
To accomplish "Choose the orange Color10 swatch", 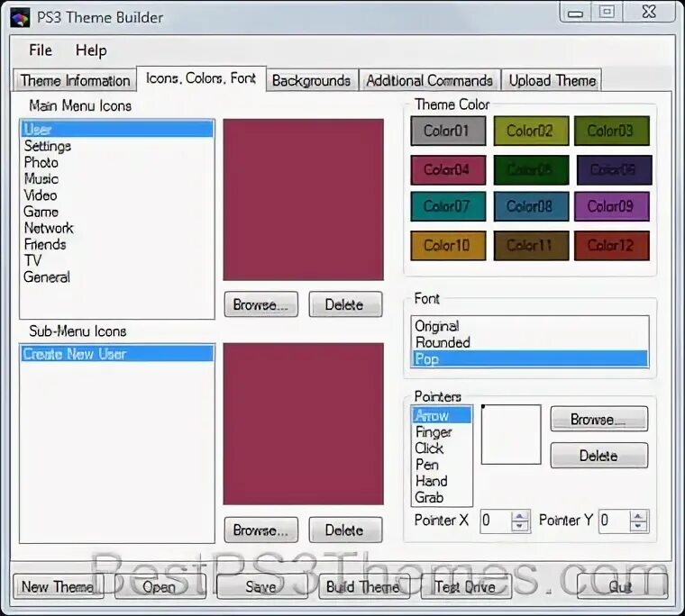I will click(x=448, y=245).
